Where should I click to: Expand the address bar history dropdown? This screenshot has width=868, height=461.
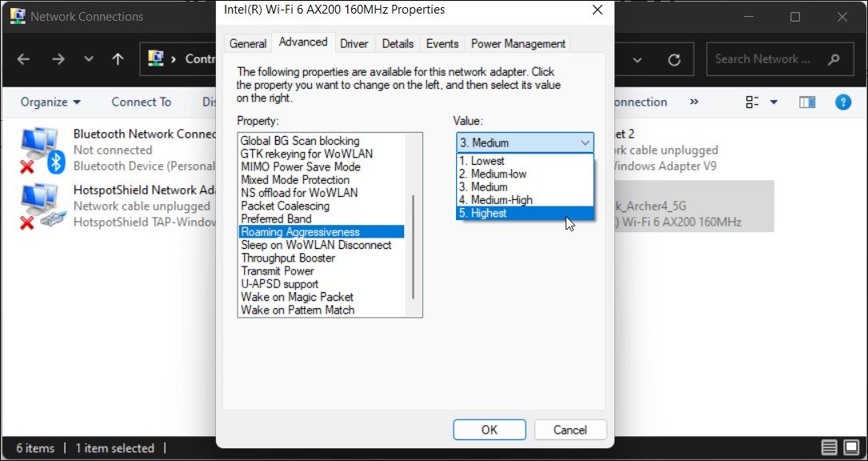tap(637, 59)
